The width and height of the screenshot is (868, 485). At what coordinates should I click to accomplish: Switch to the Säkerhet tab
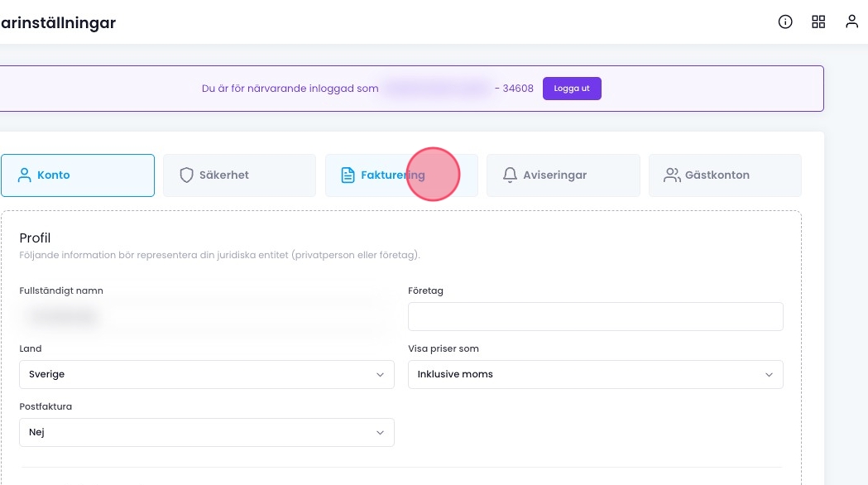click(x=239, y=175)
